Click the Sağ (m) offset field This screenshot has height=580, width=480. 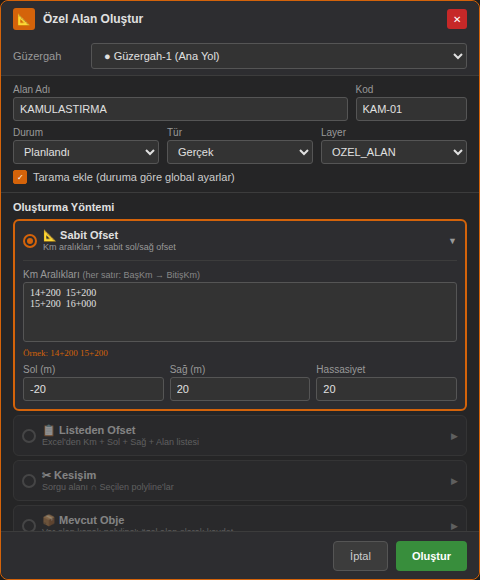(240, 389)
